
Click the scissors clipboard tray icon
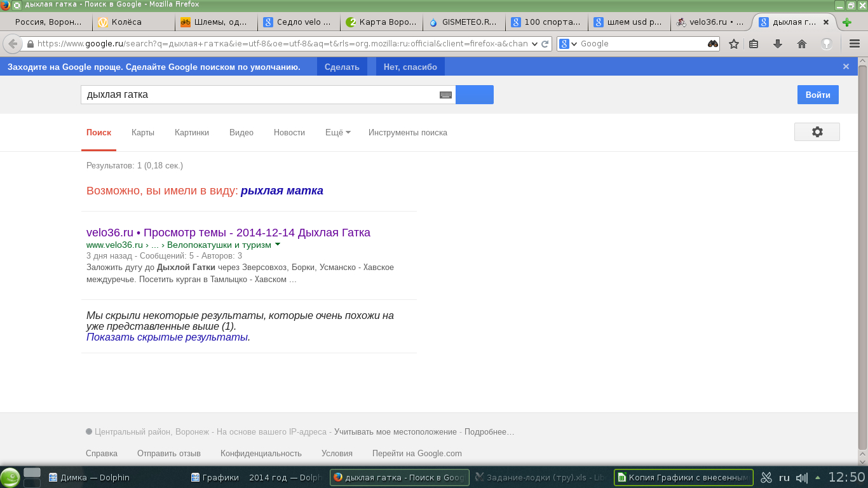[766, 477]
